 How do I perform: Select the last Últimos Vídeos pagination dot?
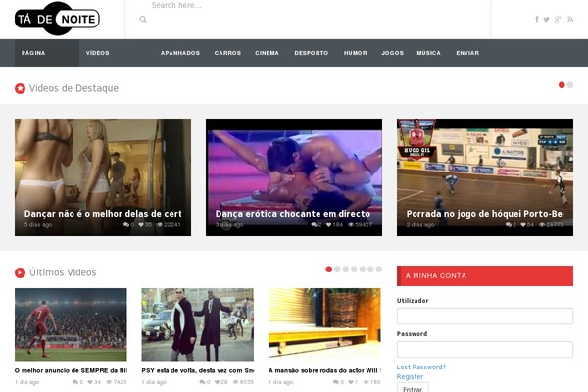(x=378, y=269)
